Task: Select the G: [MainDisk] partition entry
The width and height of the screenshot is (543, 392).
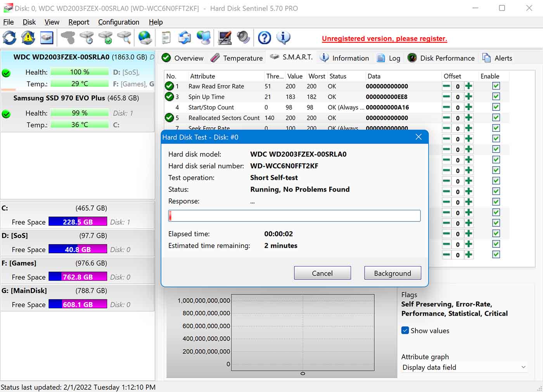Action: tap(77, 298)
